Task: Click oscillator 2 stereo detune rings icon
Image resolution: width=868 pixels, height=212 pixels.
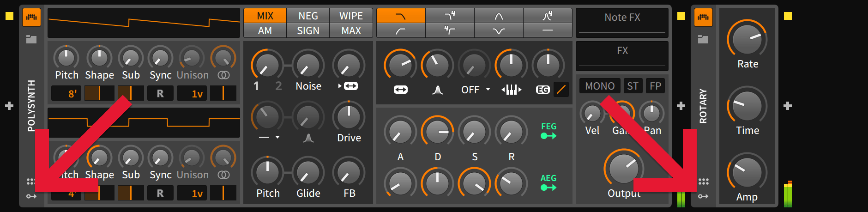Action: pyautogui.click(x=223, y=175)
